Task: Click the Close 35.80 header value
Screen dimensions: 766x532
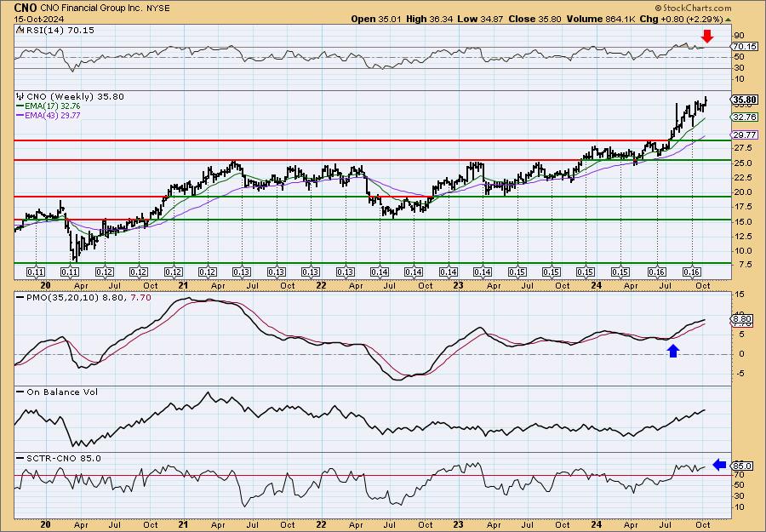Action: point(534,19)
